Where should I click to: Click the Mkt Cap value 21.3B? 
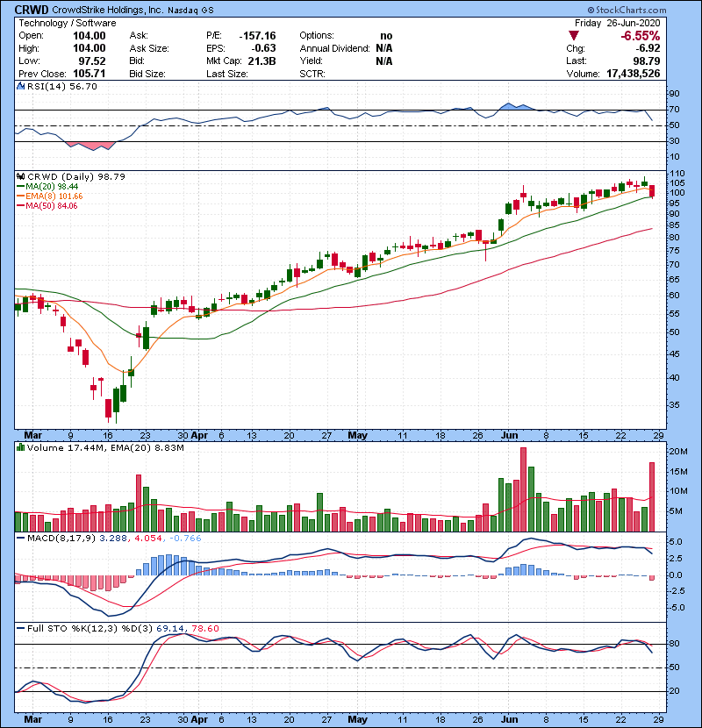[262, 61]
